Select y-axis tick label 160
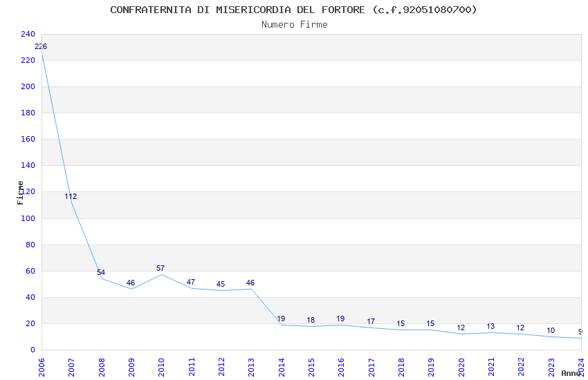588x380 pixels. [28, 139]
